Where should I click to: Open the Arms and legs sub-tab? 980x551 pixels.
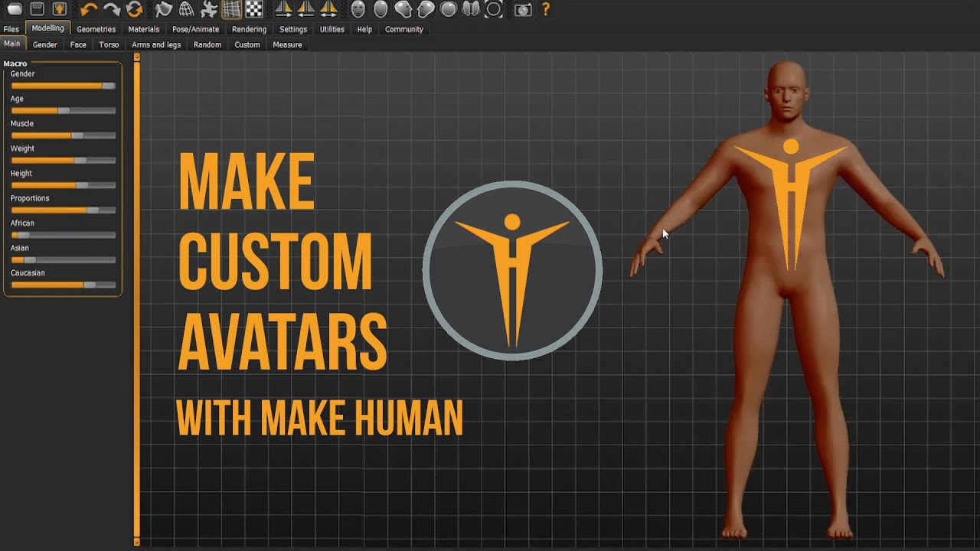pos(156,44)
